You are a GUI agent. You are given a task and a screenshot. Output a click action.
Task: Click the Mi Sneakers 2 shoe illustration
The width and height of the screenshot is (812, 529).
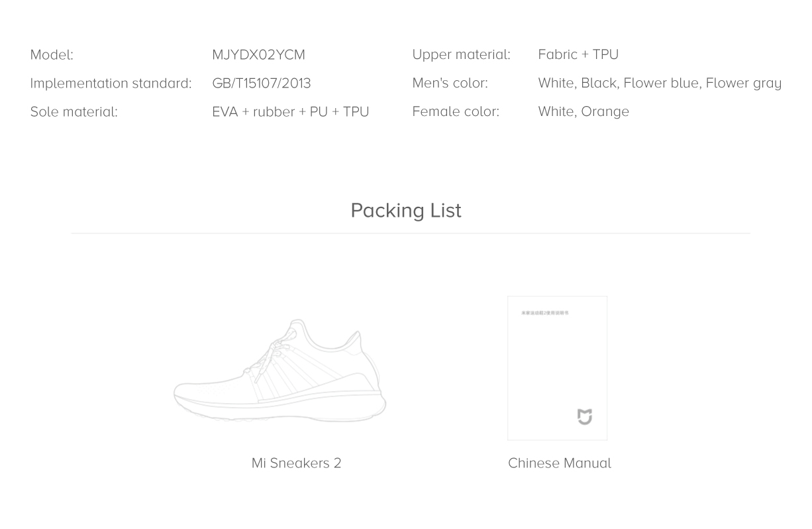279,373
